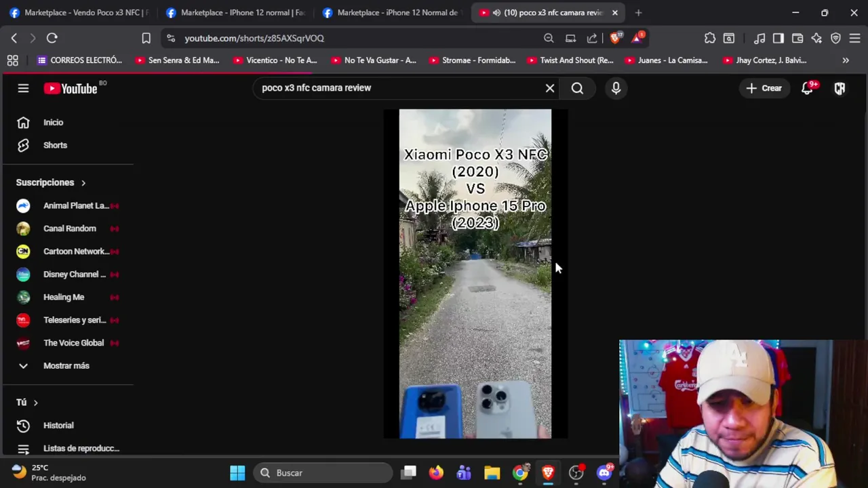Go to the YouTube home logo

[x=71, y=88]
